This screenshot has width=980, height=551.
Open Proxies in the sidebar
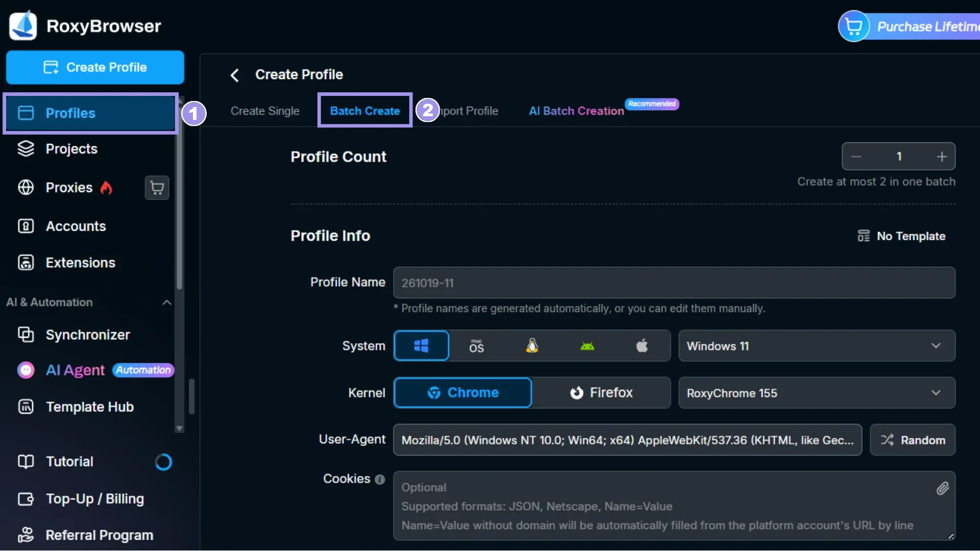click(x=69, y=188)
